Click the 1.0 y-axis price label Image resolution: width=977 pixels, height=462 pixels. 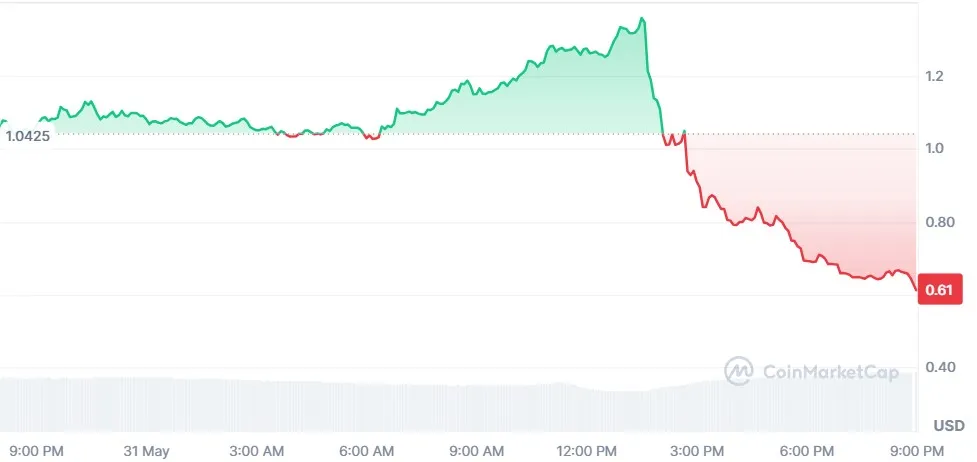click(x=934, y=149)
